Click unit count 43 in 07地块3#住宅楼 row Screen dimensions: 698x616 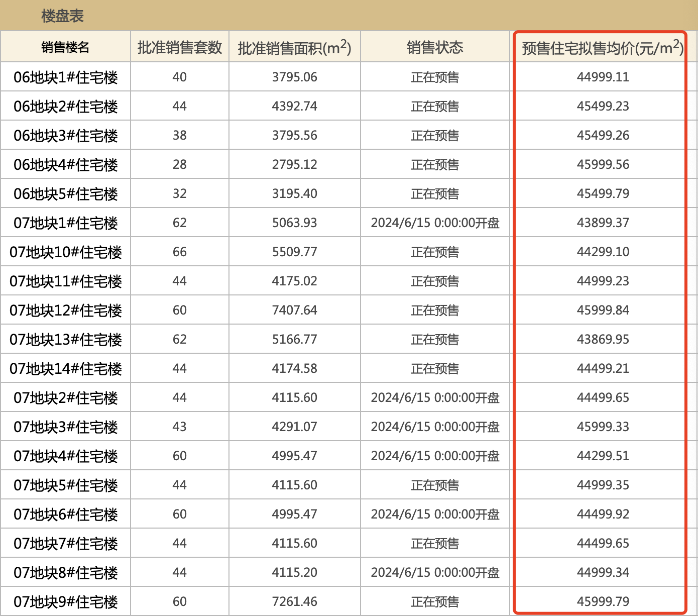tap(180, 427)
